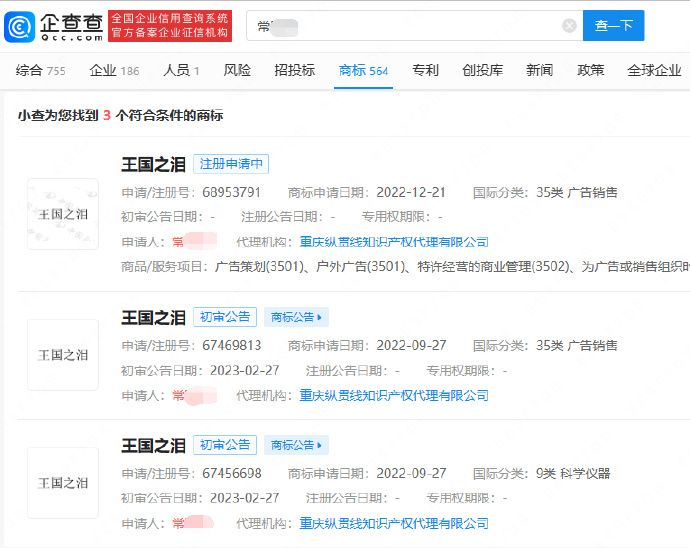Go to the 风险 tab

click(237, 70)
